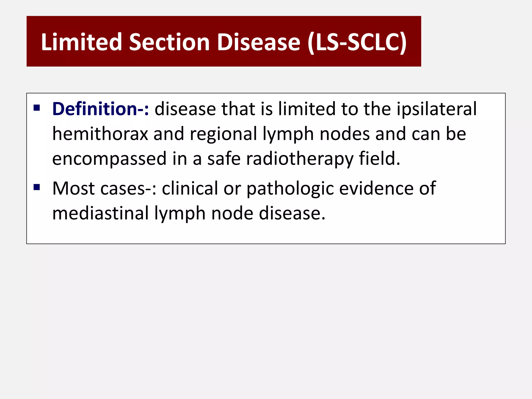
Task: Click the word 'mediastinal' in second bullet
Action: [101, 213]
